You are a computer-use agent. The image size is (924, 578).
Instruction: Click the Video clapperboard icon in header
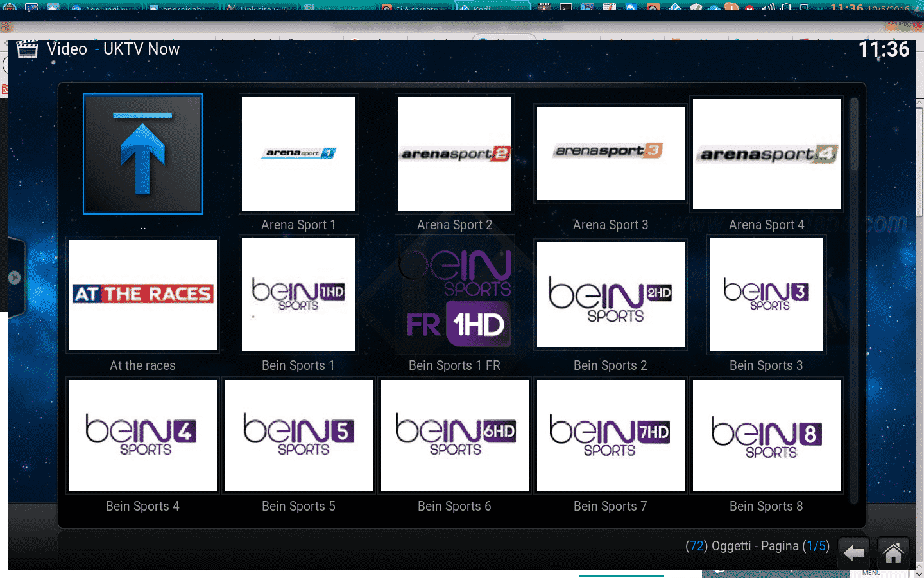tap(27, 49)
